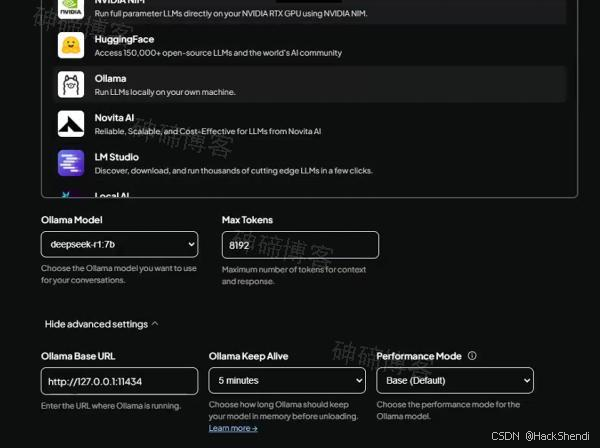Choose Novita AI as LLM provider
The image size is (600, 448).
pyautogui.click(x=310, y=124)
